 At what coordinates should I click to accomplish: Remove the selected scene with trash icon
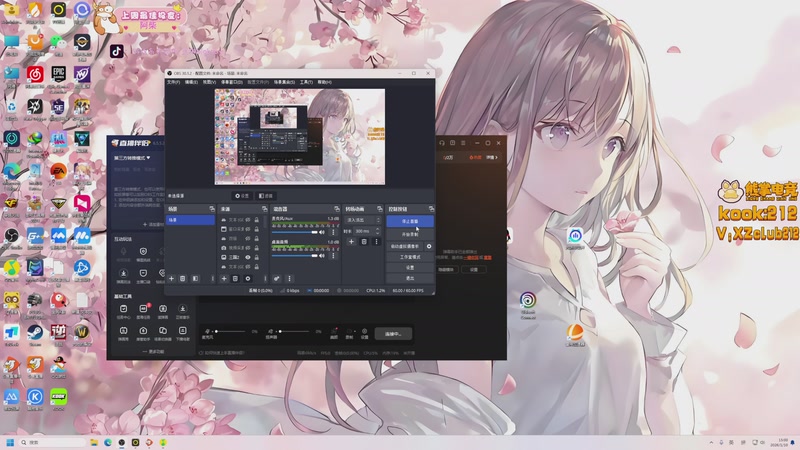pos(182,279)
